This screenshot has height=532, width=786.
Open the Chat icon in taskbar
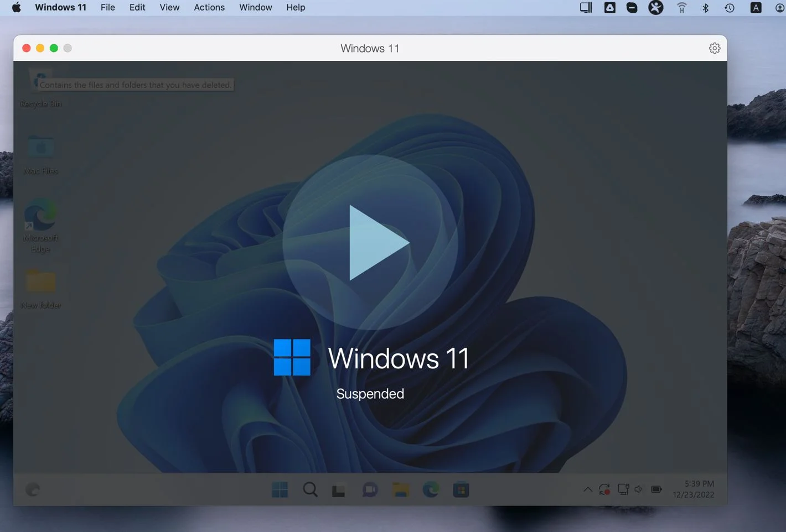click(x=370, y=489)
